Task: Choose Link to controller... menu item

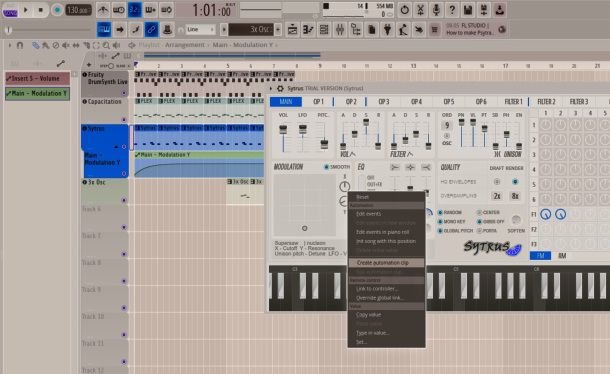Action: (x=386, y=289)
